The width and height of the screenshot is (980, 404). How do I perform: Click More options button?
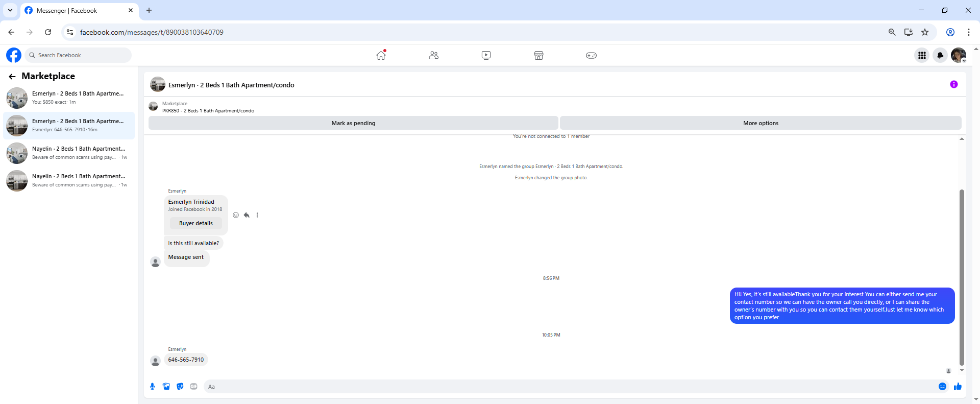(x=761, y=123)
